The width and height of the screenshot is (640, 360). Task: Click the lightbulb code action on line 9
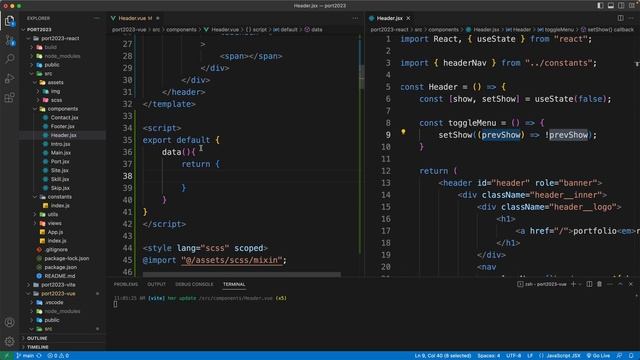(403, 132)
